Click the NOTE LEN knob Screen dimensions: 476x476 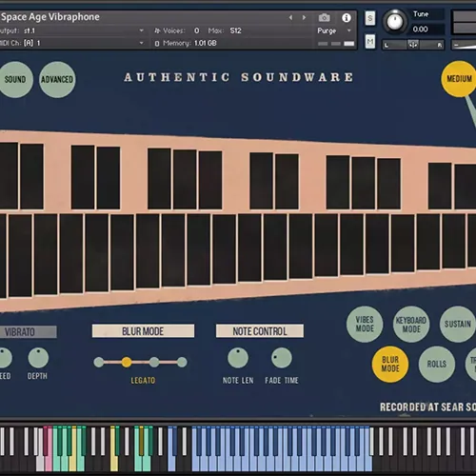point(238,358)
